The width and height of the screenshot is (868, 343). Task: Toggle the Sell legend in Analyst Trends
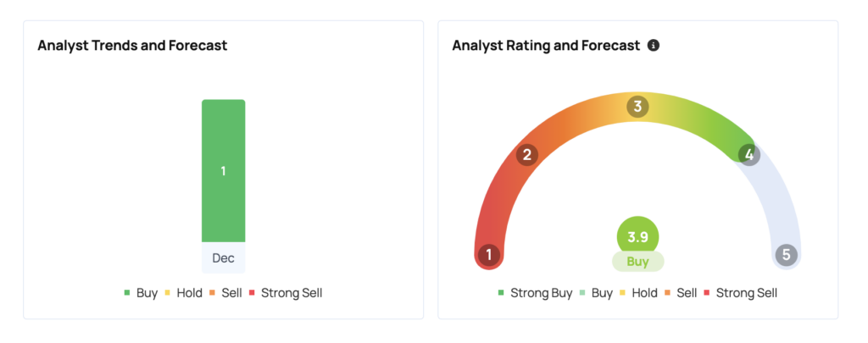tap(225, 293)
